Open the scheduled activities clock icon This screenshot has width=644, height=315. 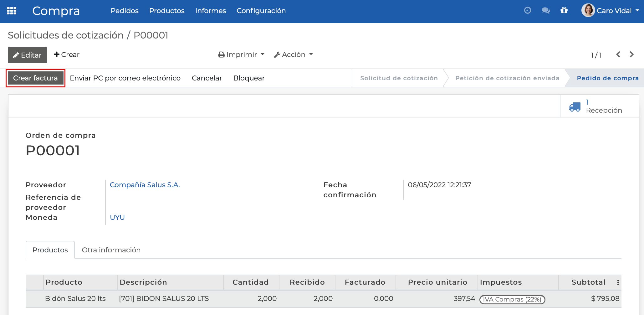(x=527, y=10)
